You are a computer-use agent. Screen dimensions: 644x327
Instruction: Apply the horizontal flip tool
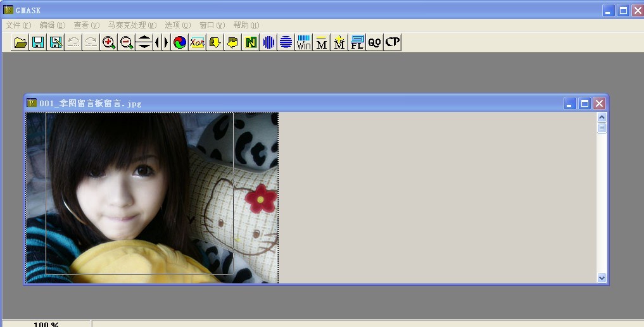tap(162, 42)
